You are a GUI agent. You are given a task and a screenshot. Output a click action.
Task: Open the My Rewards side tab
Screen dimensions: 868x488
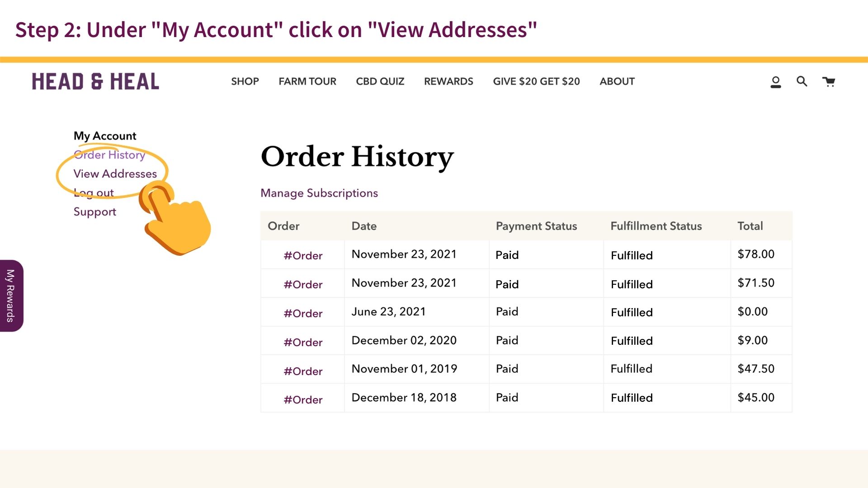point(11,296)
